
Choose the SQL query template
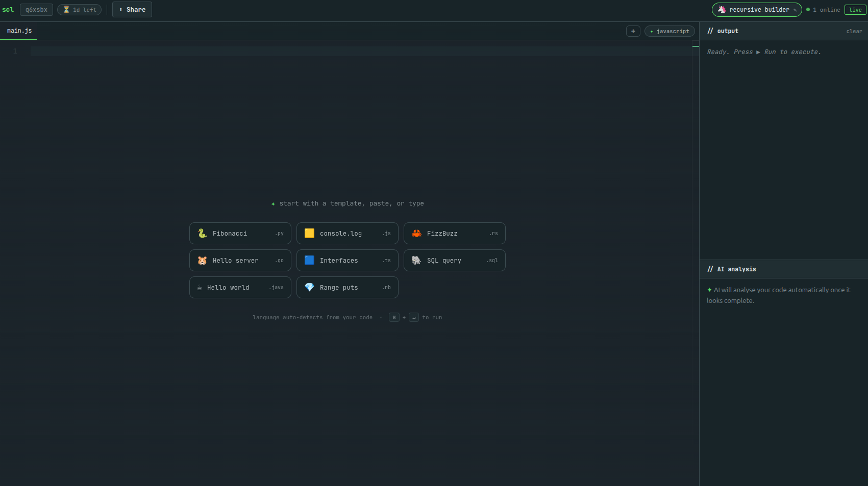coord(455,261)
